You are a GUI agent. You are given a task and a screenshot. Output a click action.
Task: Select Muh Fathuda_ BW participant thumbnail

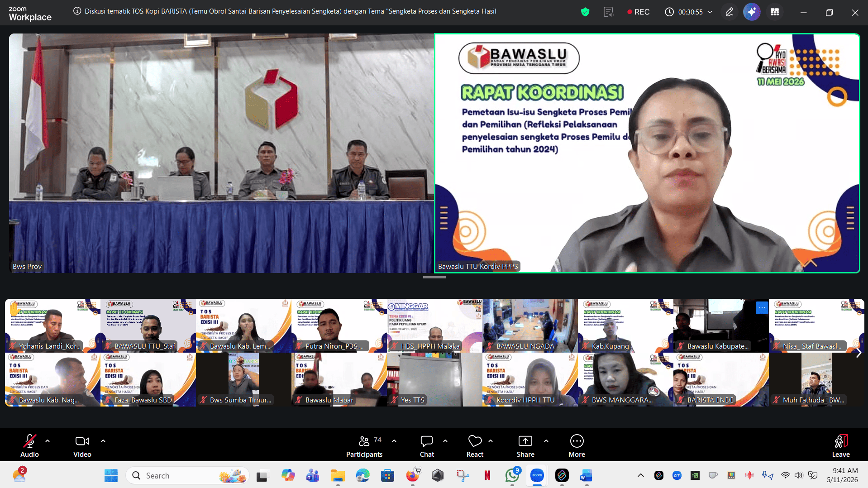coord(816,379)
